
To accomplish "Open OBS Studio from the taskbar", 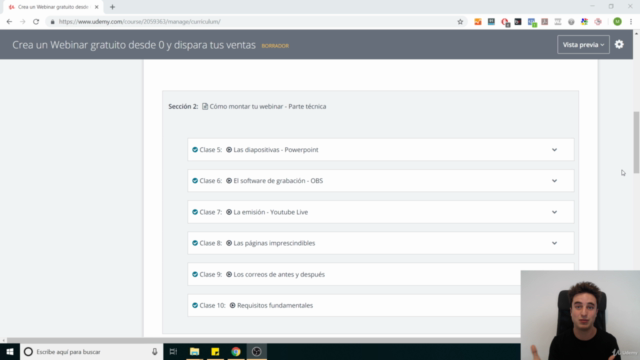I will click(x=256, y=351).
